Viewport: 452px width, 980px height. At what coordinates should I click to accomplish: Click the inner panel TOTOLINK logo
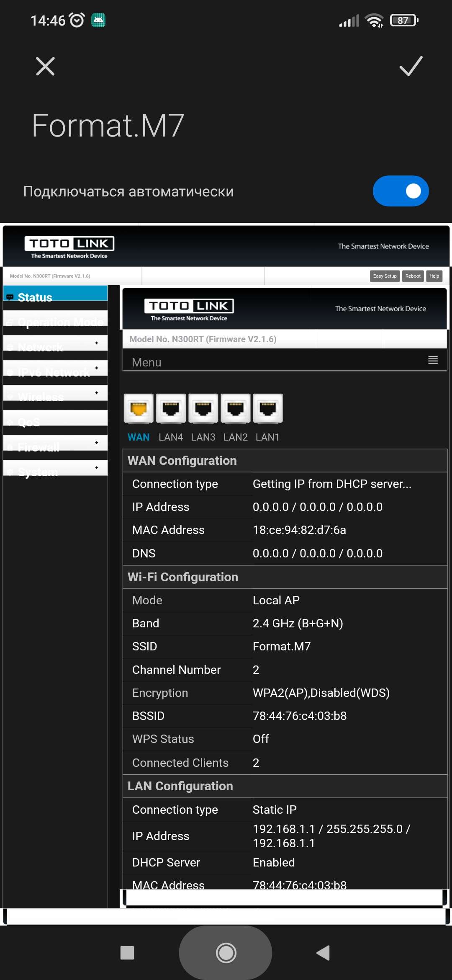coord(189,309)
